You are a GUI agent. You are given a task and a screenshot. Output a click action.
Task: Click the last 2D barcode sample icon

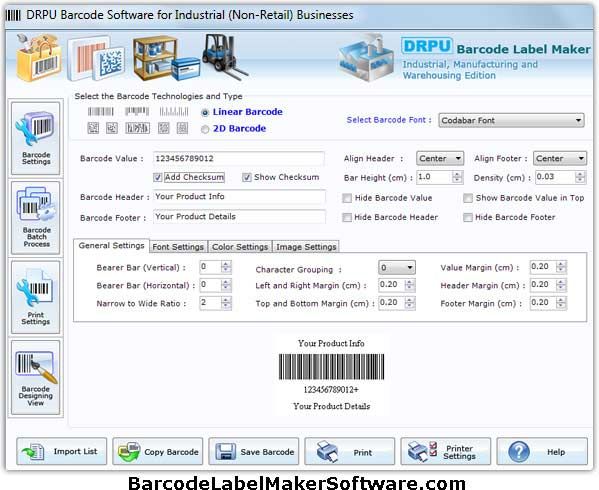(x=182, y=128)
